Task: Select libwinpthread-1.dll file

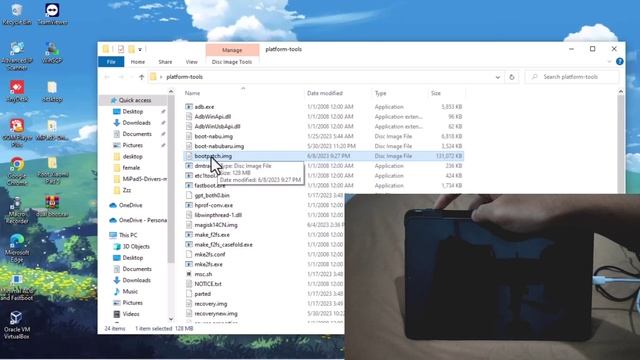Action: pos(218,215)
